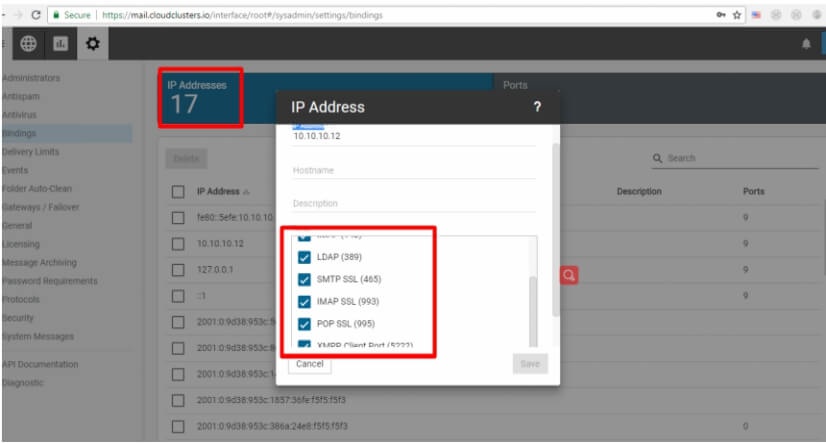826x443 pixels.
Task: Select the fe80::5efe:10.10.10 row checkbox
Action: point(178,218)
